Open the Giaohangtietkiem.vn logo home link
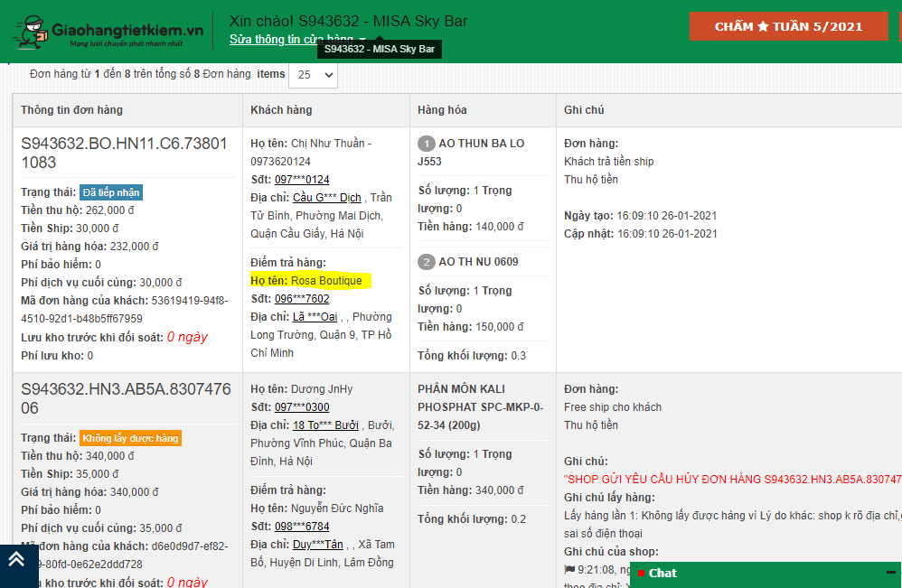Viewport: 902px width, 588px height. [x=108, y=33]
